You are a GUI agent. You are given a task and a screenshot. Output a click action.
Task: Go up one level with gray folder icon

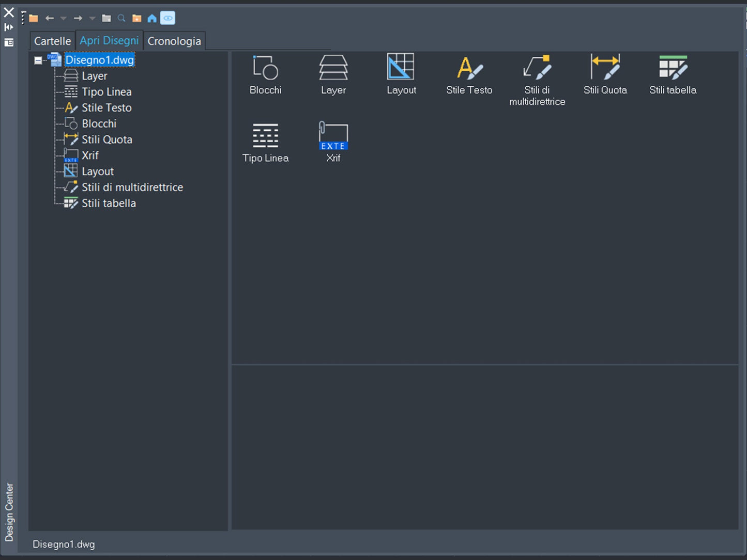pos(106,19)
